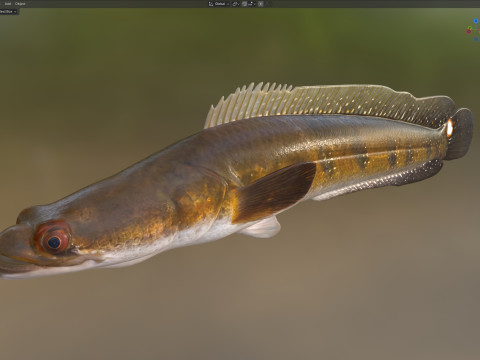Click red X axis on navigation gizmo
The height and width of the screenshot is (360, 480).
point(469,31)
